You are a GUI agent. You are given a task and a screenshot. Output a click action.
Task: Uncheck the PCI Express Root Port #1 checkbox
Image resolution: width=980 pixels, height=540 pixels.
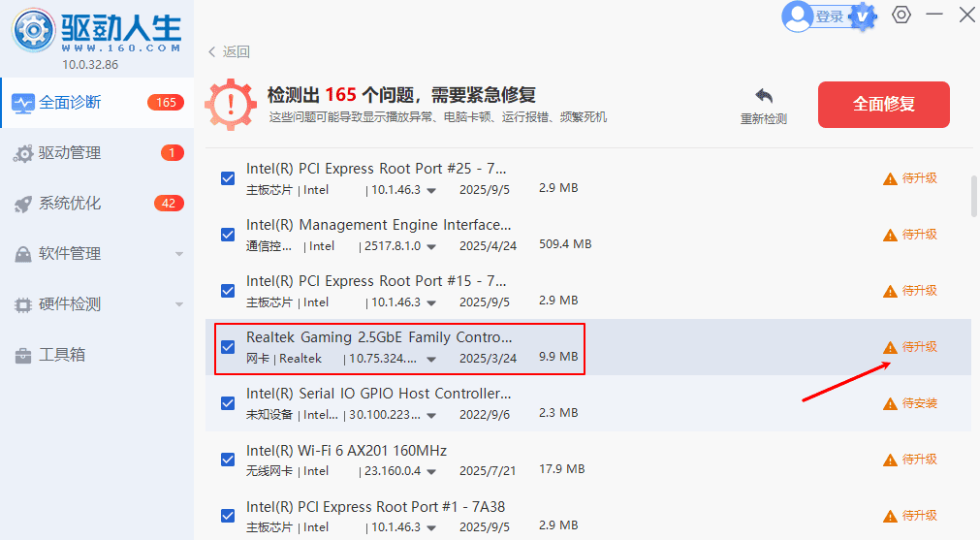coord(228,517)
